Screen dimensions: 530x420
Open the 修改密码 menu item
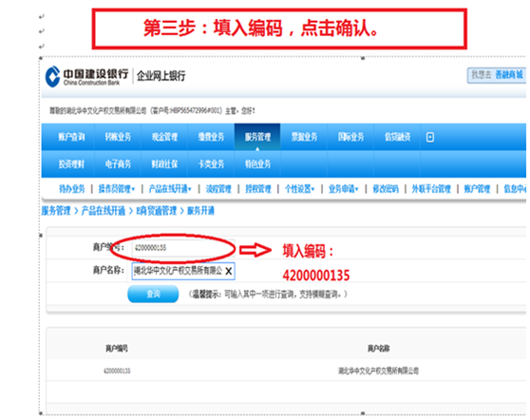point(386,189)
